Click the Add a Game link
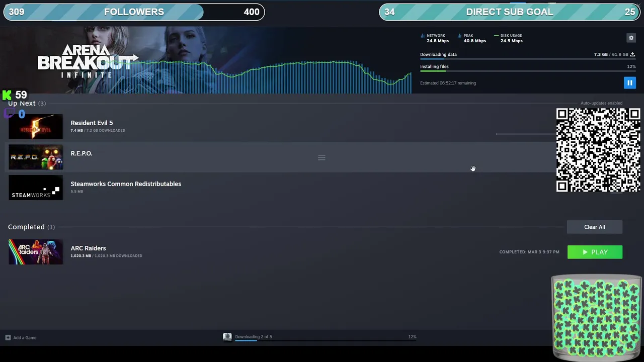Viewport: 644px width, 362px height. (25, 338)
